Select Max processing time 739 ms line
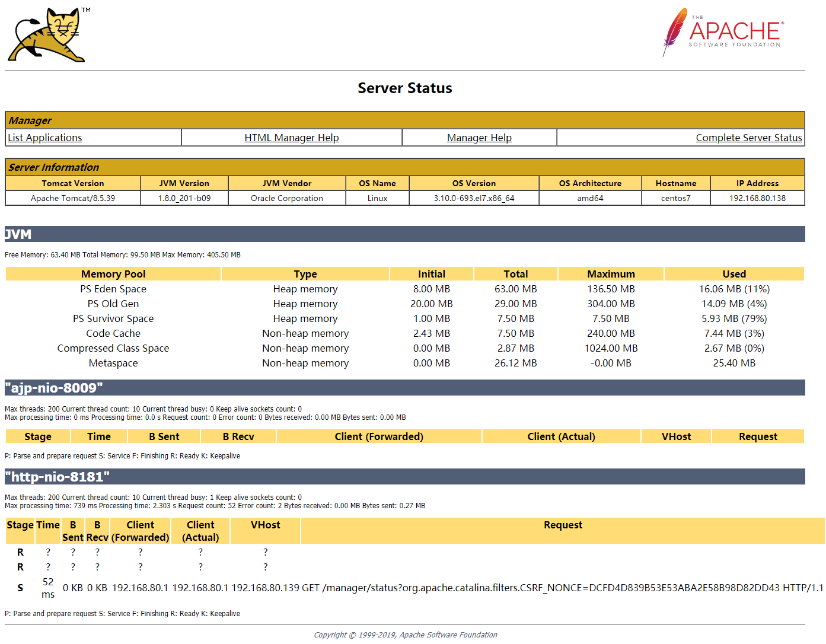Image resolution: width=826 pixels, height=644 pixels. tap(215, 506)
